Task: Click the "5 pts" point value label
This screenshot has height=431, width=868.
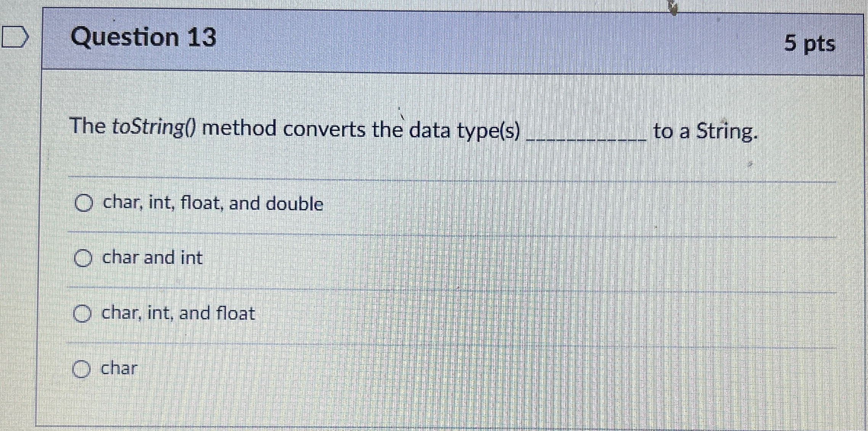Action: pyautogui.click(x=802, y=44)
